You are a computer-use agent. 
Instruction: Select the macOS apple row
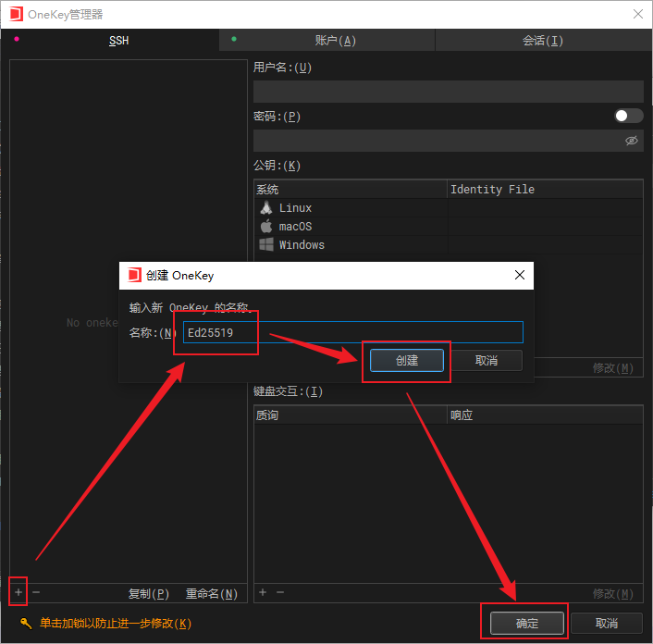[296, 227]
